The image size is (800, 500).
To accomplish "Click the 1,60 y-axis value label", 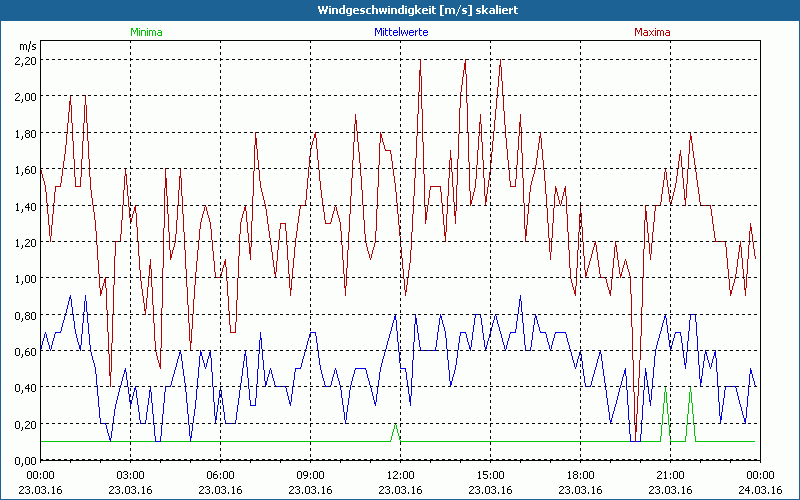I will click(x=25, y=170).
